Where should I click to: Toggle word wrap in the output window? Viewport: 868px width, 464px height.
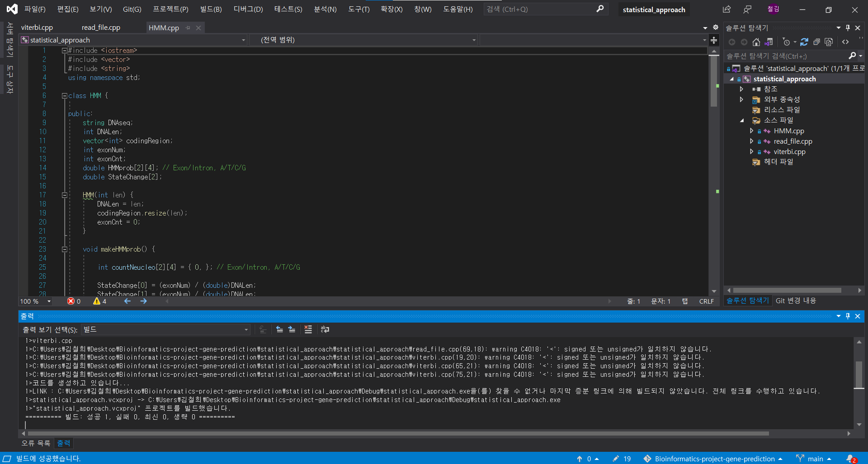pyautogui.click(x=325, y=330)
